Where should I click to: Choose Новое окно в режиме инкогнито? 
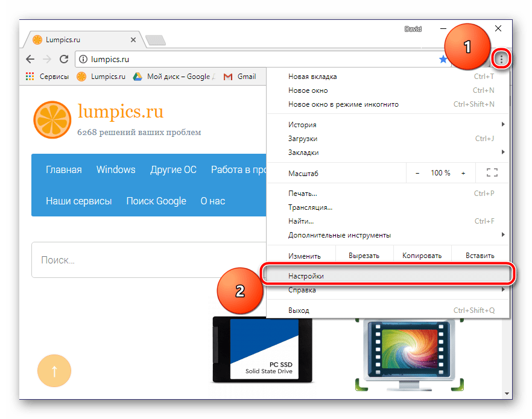[387, 104]
